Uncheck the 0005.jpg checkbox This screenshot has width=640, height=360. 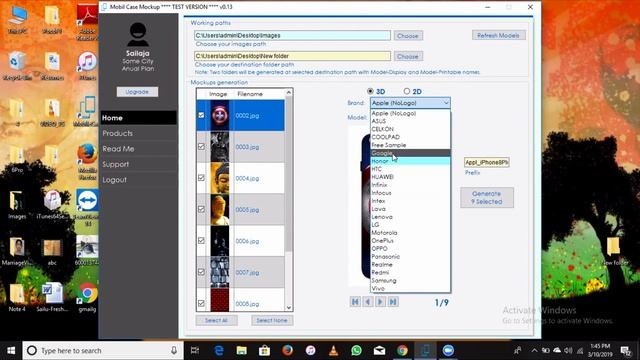pos(201,209)
